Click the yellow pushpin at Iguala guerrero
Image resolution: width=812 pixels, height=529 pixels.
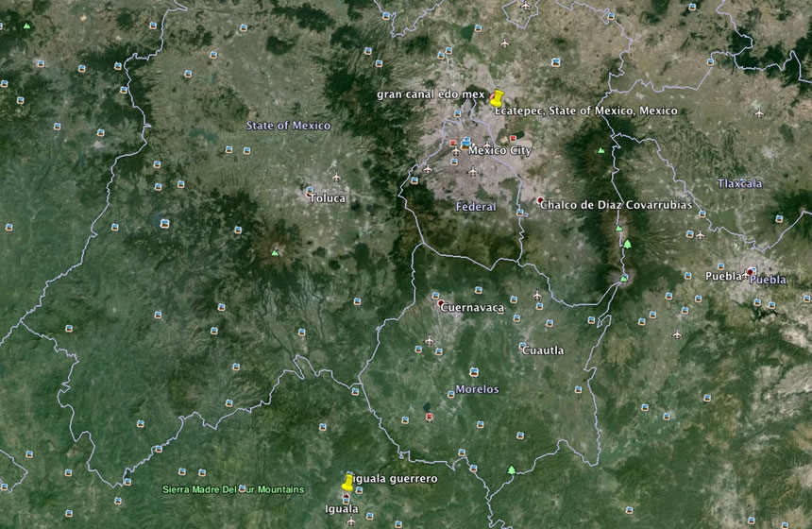tap(347, 485)
